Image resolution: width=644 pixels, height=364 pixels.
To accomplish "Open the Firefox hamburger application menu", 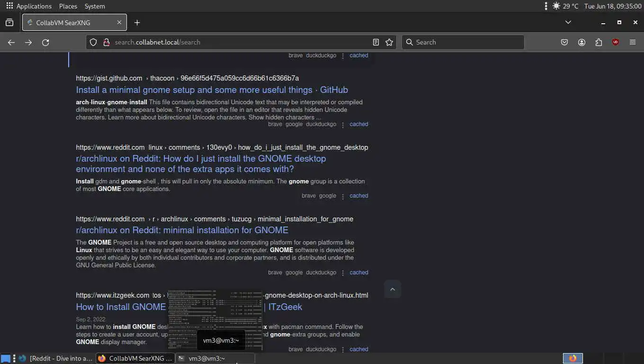I will point(633,42).
